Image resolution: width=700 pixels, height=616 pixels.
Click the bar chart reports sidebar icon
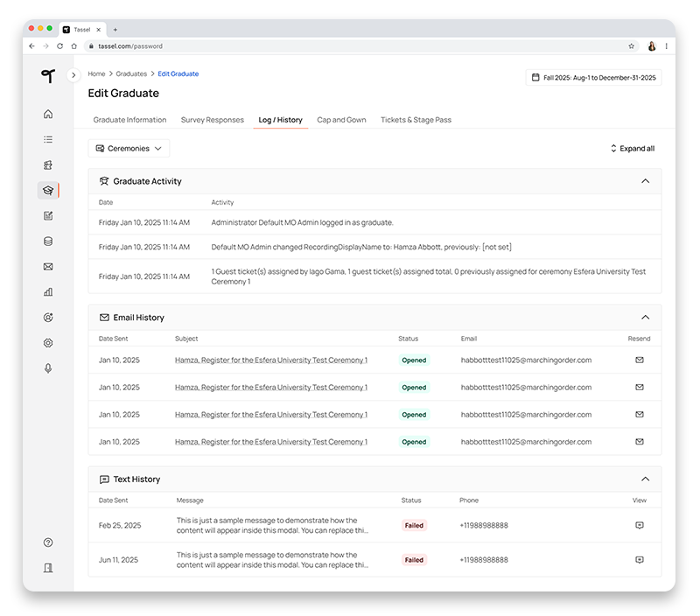click(48, 292)
